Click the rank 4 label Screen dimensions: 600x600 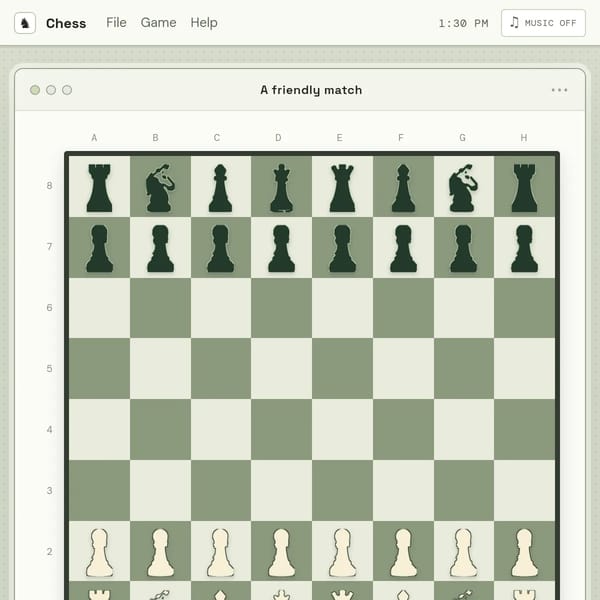click(x=49, y=430)
